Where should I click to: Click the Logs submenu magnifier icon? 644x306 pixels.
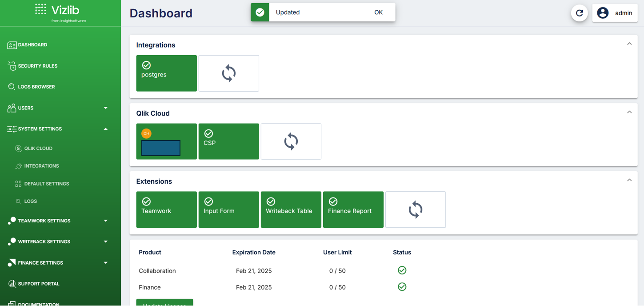18,201
